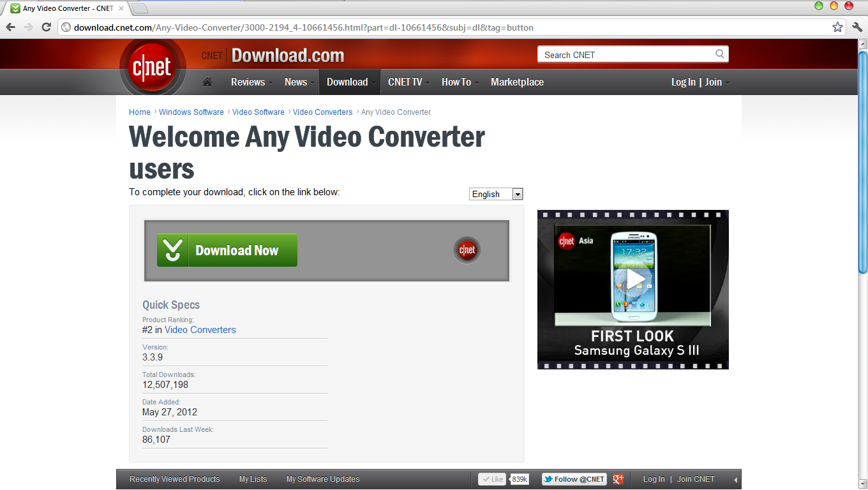
Task: Click the green window maximize button
Action: pos(819,6)
